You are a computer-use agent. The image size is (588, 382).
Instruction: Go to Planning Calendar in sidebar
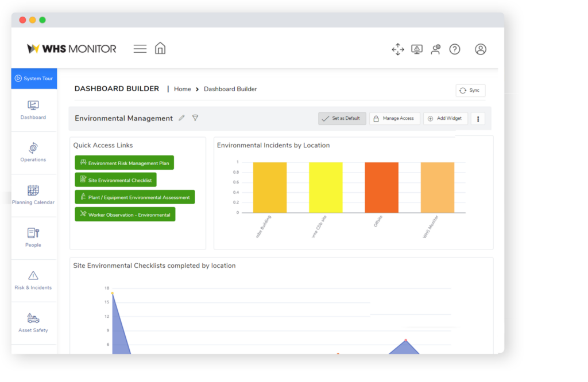[x=33, y=195]
